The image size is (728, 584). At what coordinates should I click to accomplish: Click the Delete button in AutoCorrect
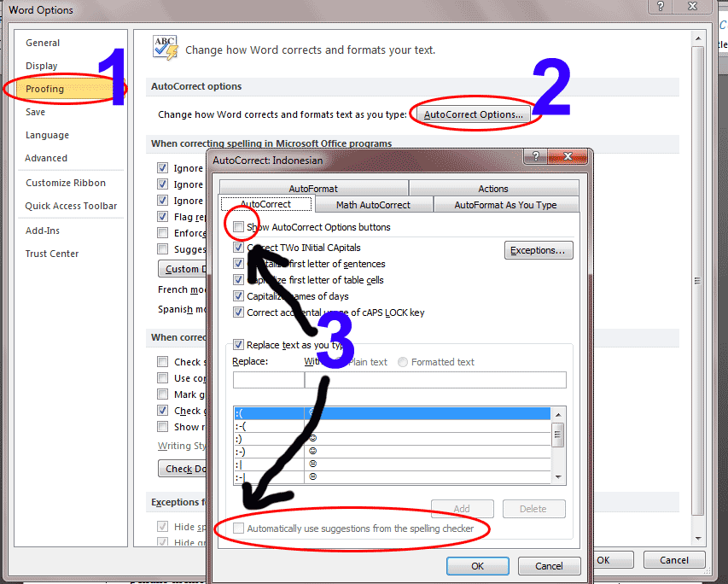(x=533, y=509)
